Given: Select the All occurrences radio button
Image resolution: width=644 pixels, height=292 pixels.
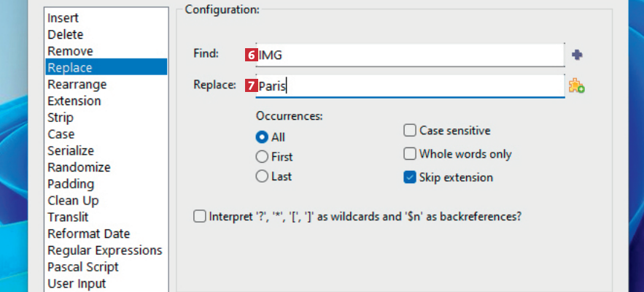Looking at the screenshot, I should click(x=262, y=137).
